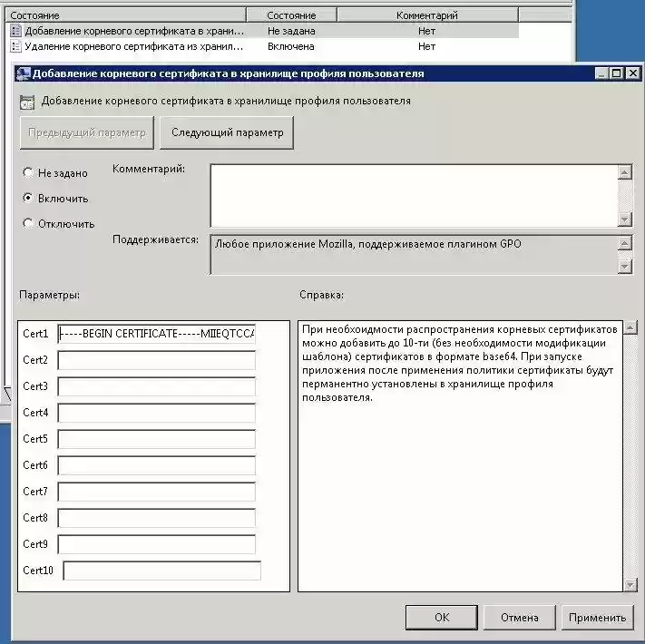Click the Cert9 input field
The width and height of the screenshot is (645, 644).
coord(157,544)
